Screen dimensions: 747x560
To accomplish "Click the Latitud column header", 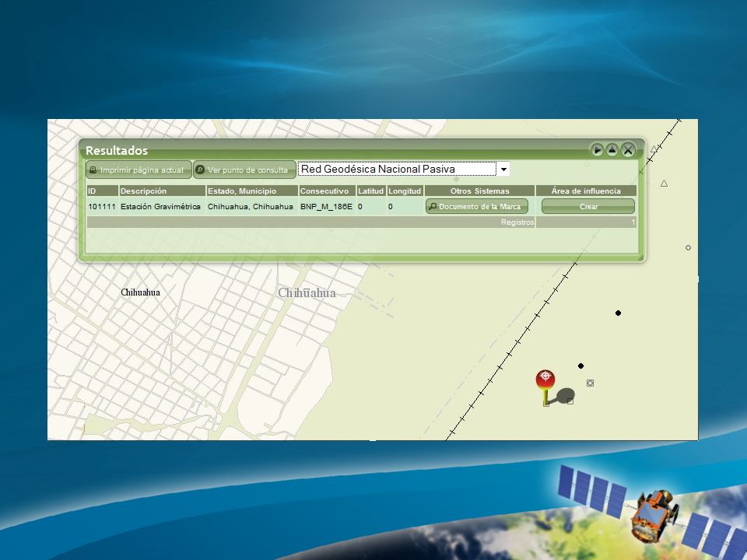I will click(x=371, y=191).
